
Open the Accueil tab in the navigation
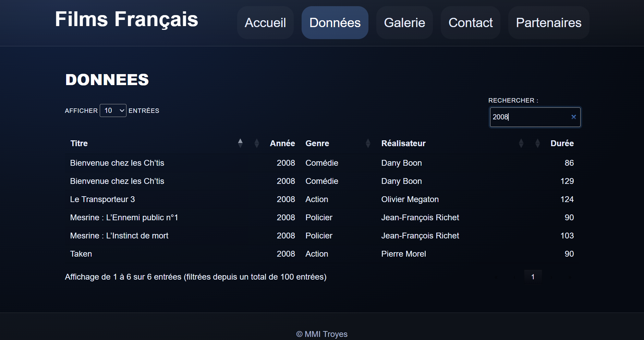tap(265, 23)
